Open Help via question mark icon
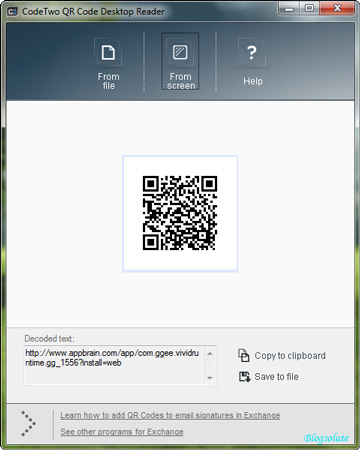 pyautogui.click(x=252, y=53)
